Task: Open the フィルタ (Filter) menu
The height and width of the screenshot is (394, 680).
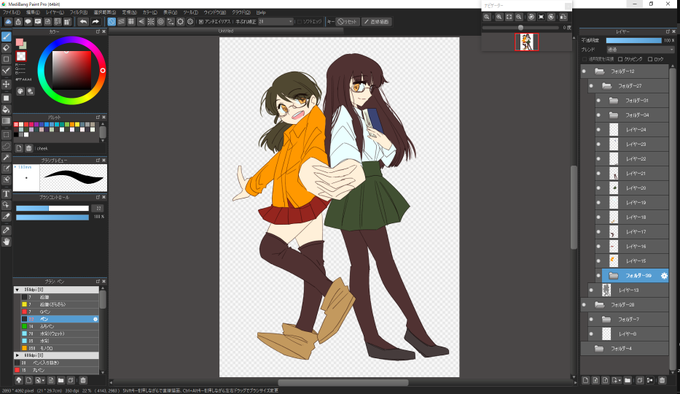Action: click(x=78, y=13)
